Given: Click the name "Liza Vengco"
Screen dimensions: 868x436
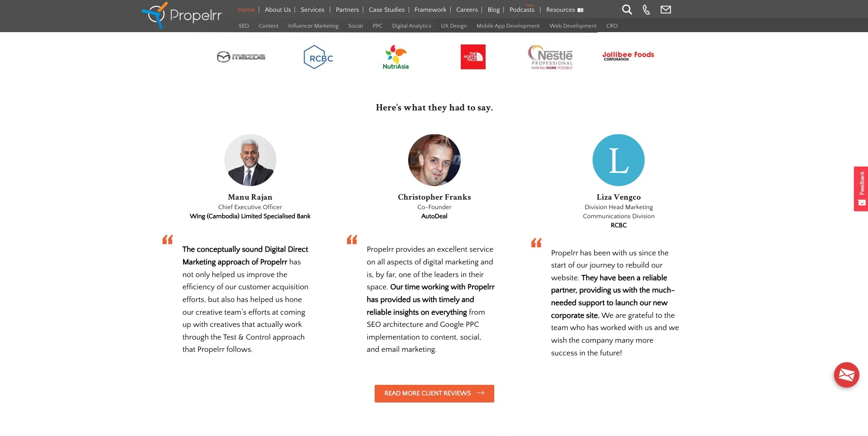Looking at the screenshot, I should (618, 197).
